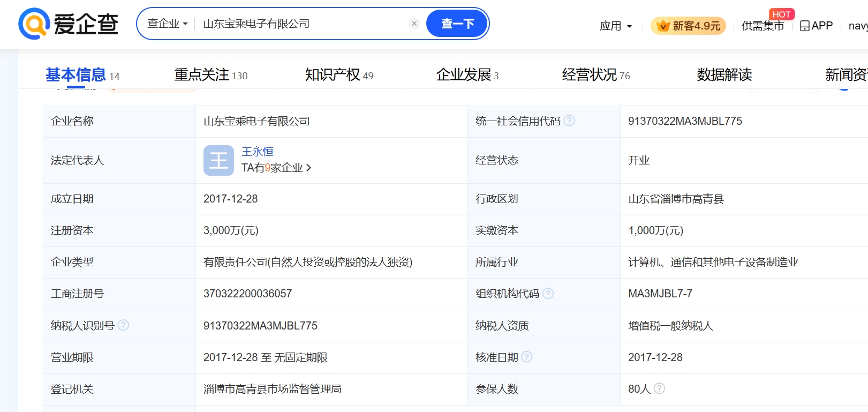
Task: Click the 爱企查 logo icon
Action: (34, 24)
